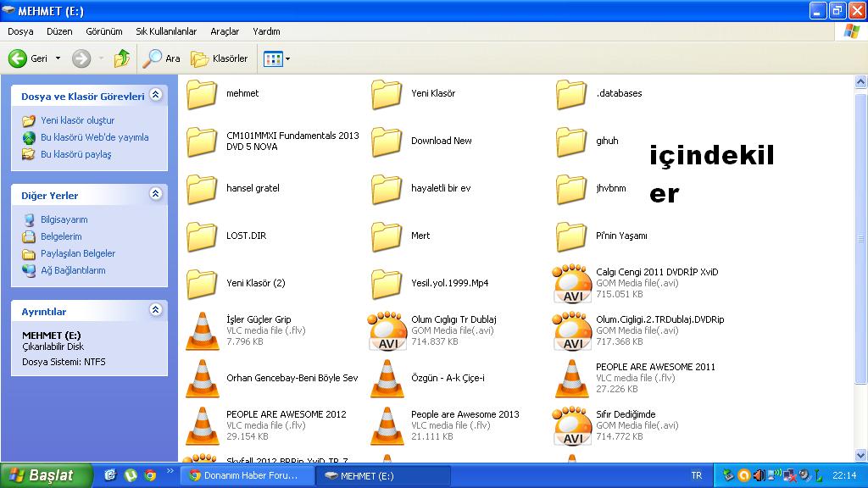This screenshot has width=868, height=488.
Task: Click the Geri back button
Action: click(x=29, y=58)
